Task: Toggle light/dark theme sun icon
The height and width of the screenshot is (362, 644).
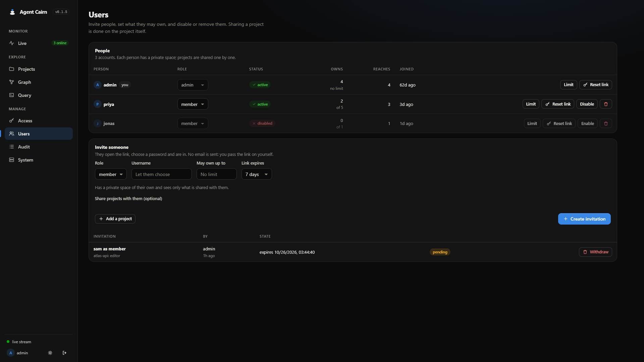Action: (x=50, y=353)
